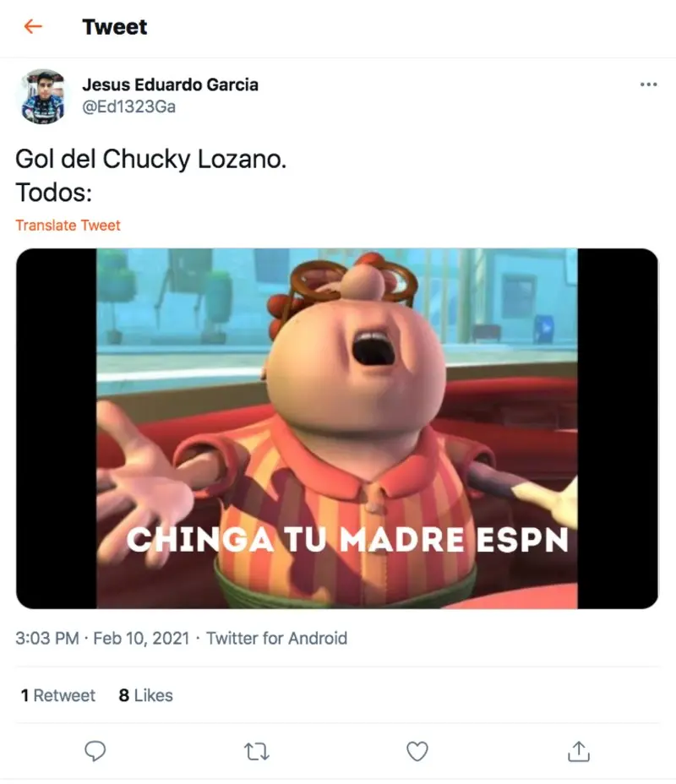Open the @Ed1323Ga handle

128,107
